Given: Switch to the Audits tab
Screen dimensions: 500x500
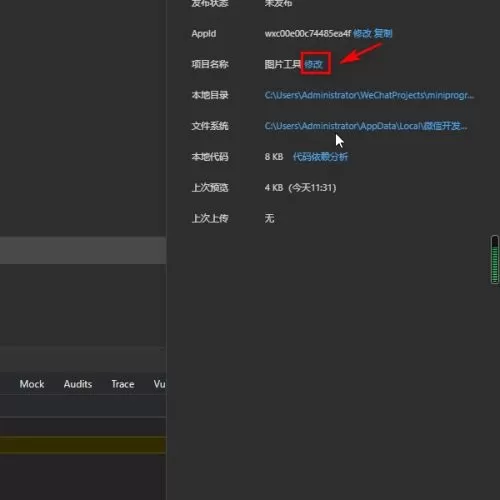Looking at the screenshot, I should coord(78,384).
